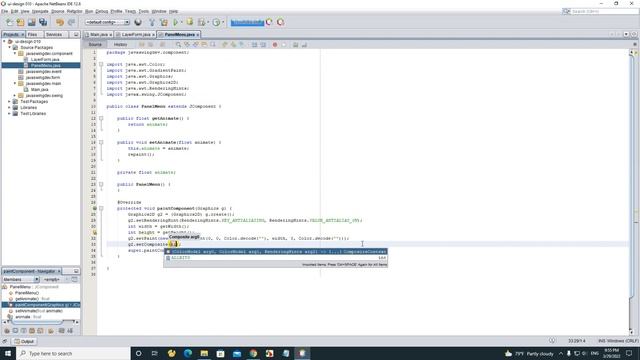Expand the Test Packages node
The width and height of the screenshot is (640, 360).
pyautogui.click(x=10, y=101)
